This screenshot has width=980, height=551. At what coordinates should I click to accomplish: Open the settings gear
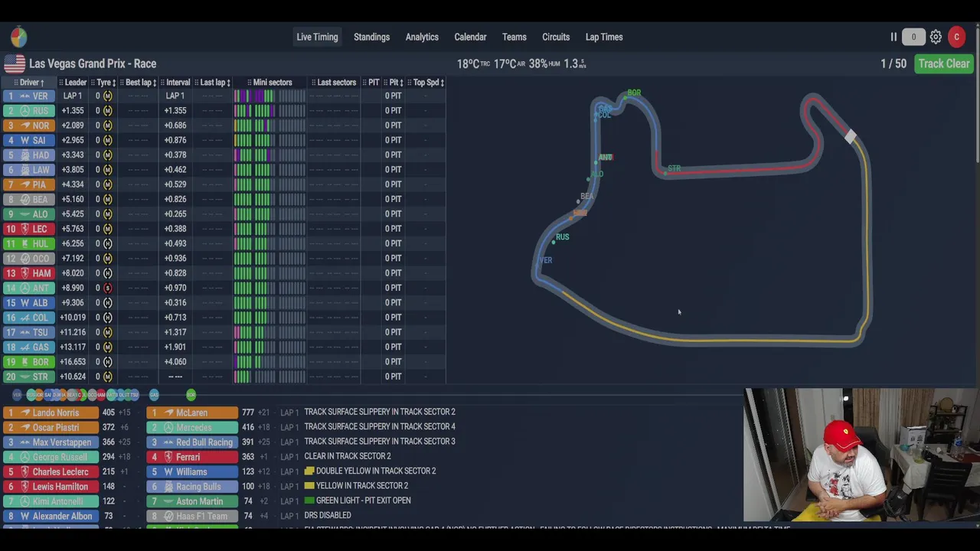click(x=936, y=37)
